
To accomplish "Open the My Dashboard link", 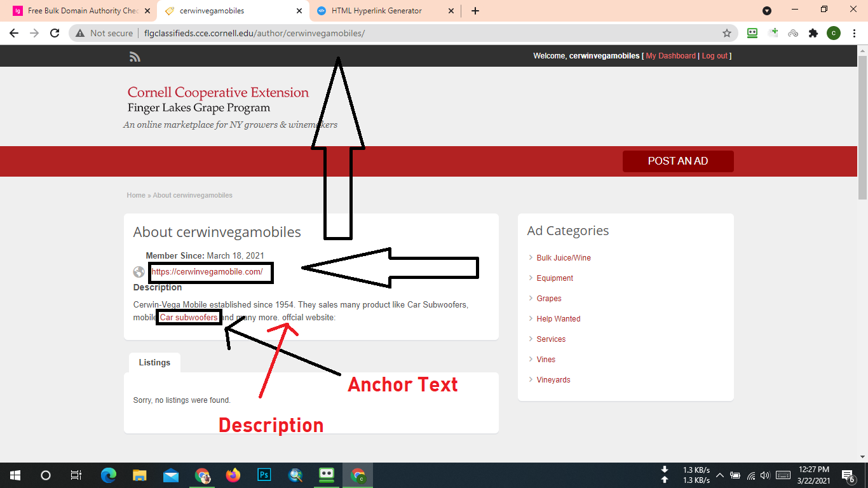I will [x=670, y=56].
